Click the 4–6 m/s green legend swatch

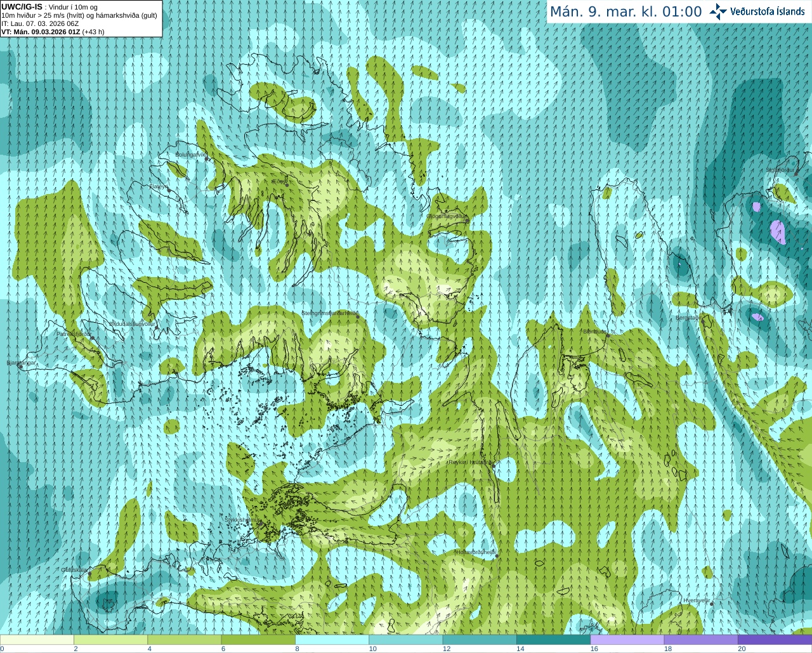[184, 640]
